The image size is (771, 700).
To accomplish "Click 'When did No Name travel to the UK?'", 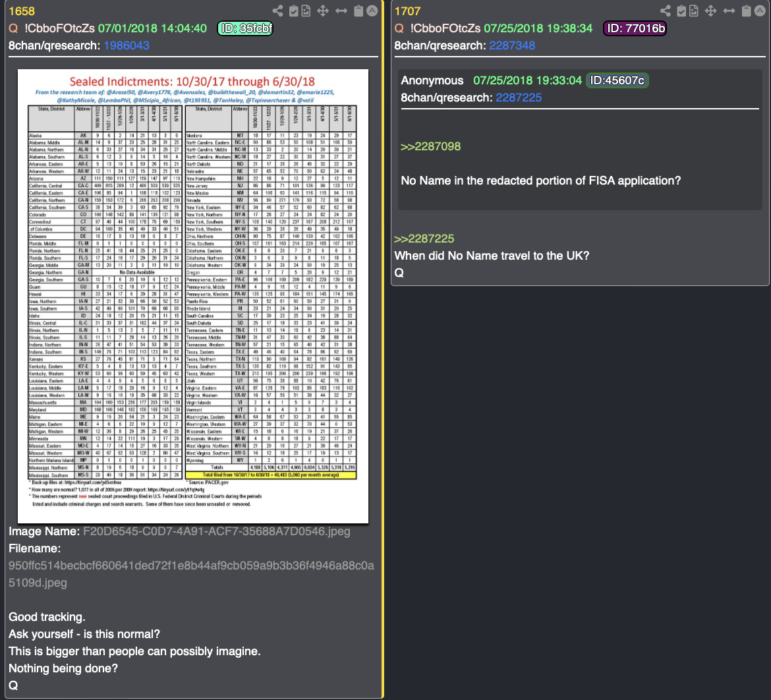I will [492, 256].
